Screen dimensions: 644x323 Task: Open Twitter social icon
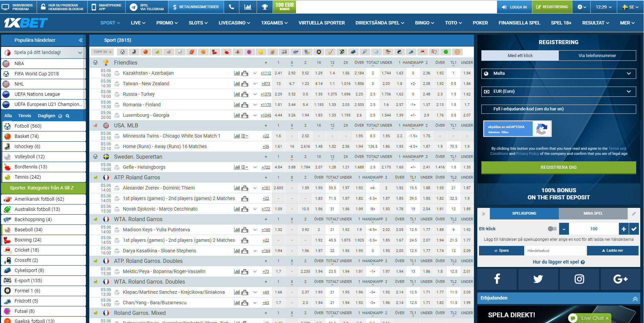[x=538, y=279]
